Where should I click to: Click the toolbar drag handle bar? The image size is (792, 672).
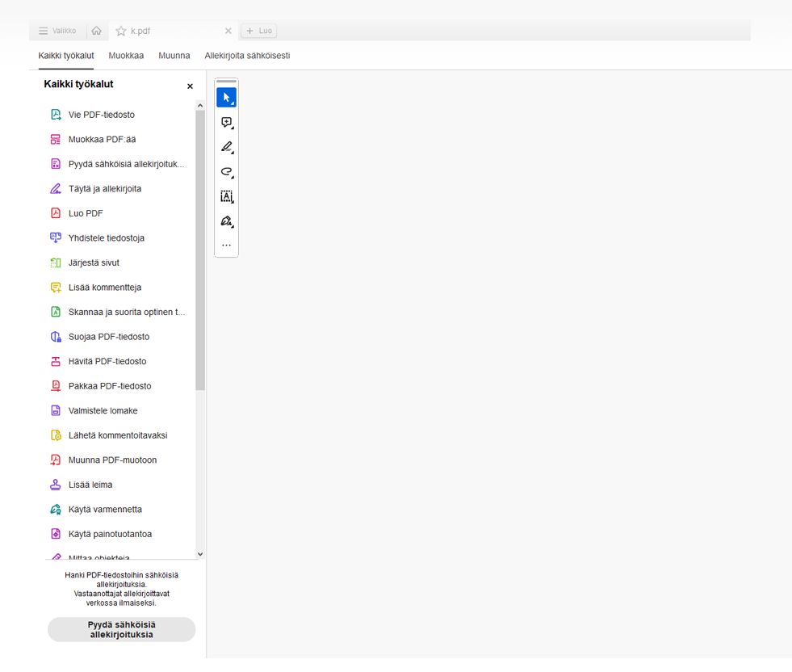pyautogui.click(x=226, y=82)
